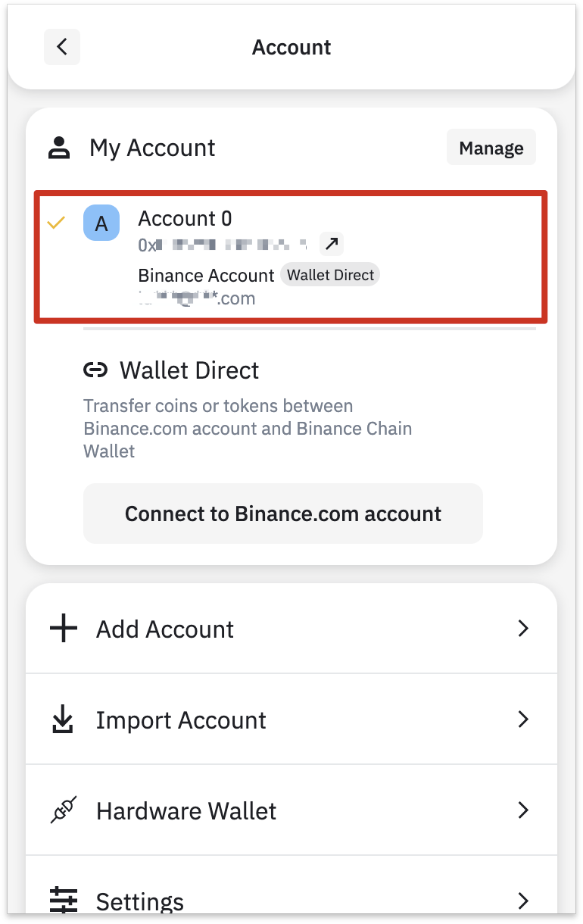
Task: Go back using the left chevron button
Action: [62, 47]
